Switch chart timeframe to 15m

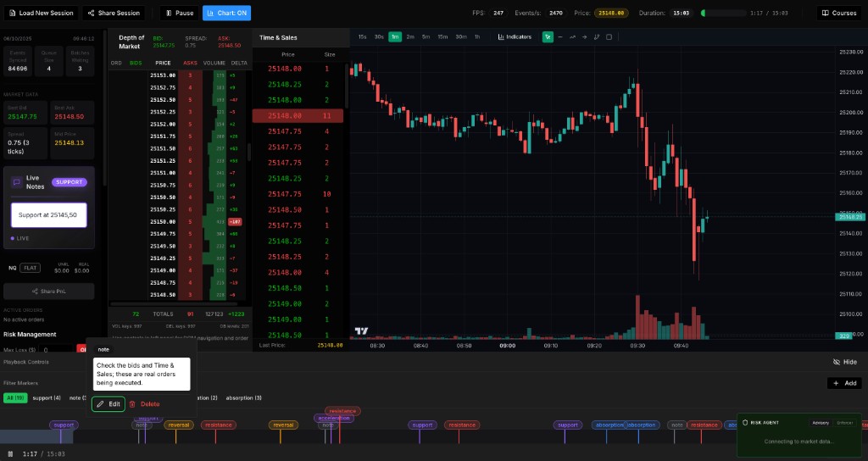[x=442, y=37]
